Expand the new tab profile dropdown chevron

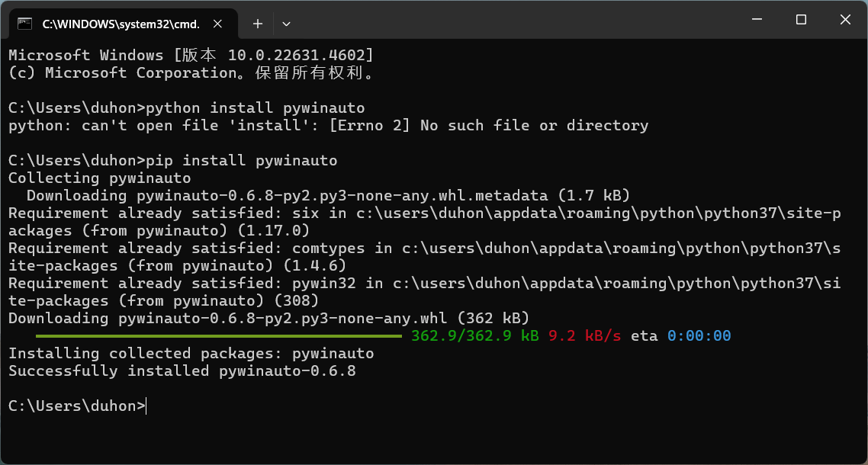[x=286, y=24]
